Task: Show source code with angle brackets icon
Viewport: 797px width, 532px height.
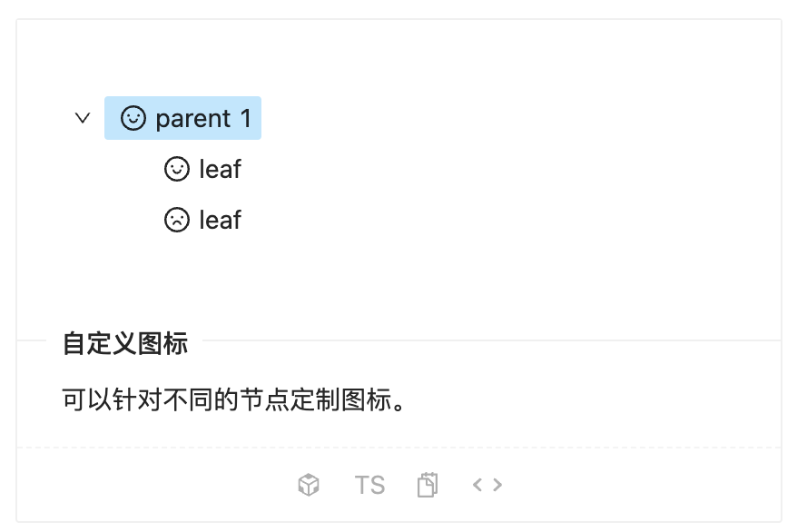Action: 487,485
